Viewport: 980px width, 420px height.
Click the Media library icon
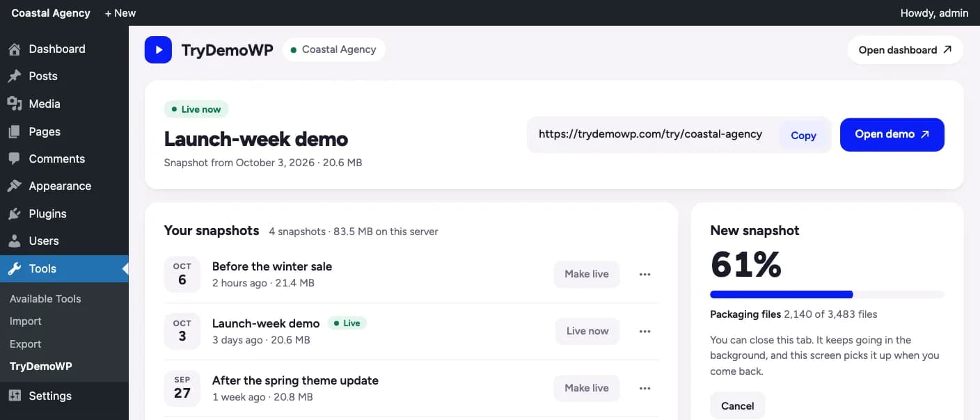coord(14,104)
